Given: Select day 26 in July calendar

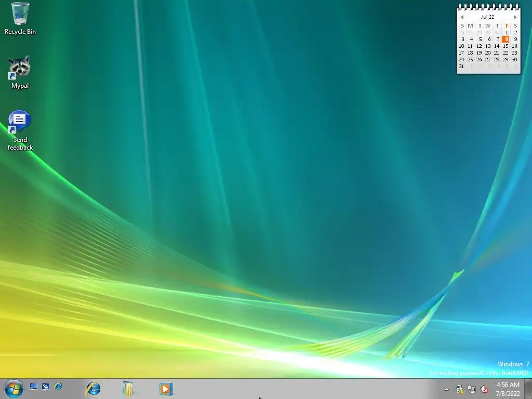Looking at the screenshot, I should [x=479, y=60].
